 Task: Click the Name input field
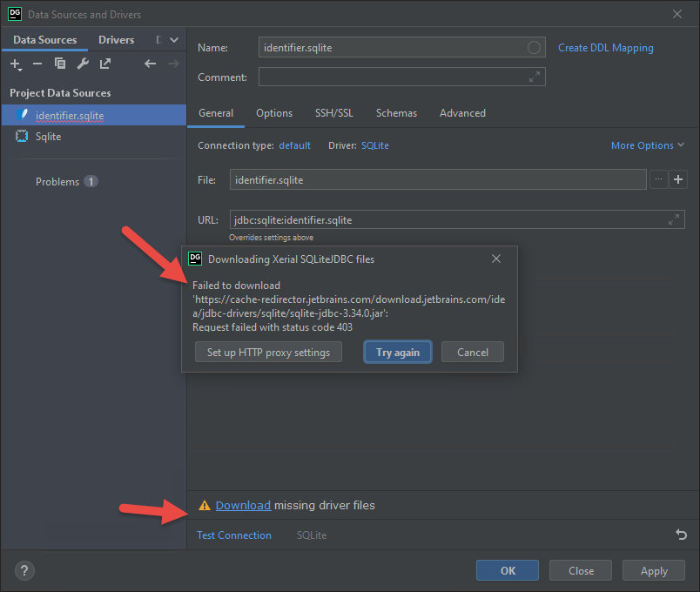pyautogui.click(x=401, y=47)
